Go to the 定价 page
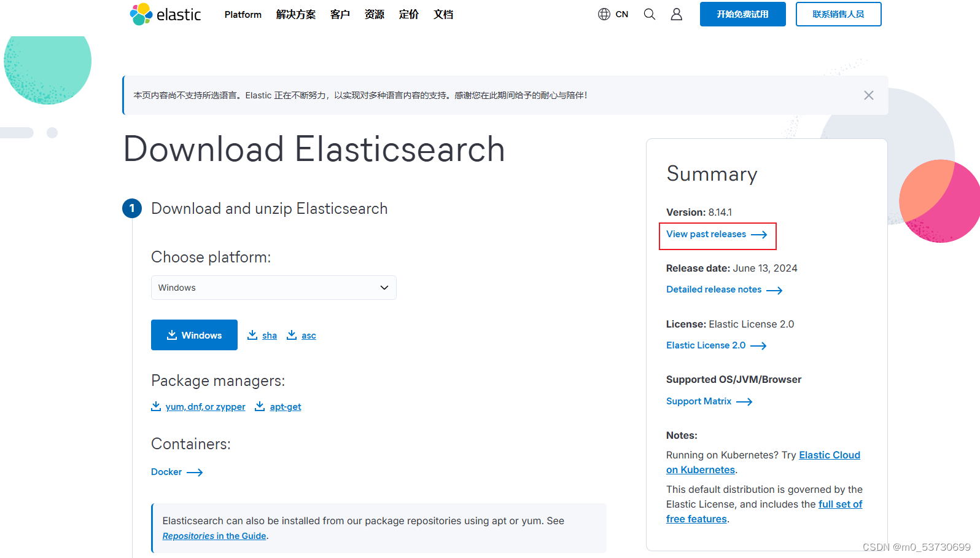This screenshot has width=980, height=558. point(409,14)
